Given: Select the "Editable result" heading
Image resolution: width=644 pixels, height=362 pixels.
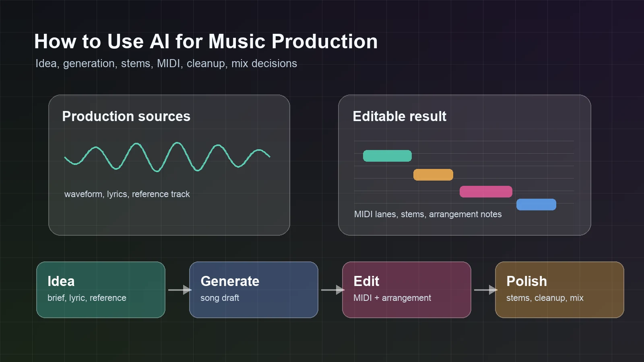Looking at the screenshot, I should (x=399, y=116).
